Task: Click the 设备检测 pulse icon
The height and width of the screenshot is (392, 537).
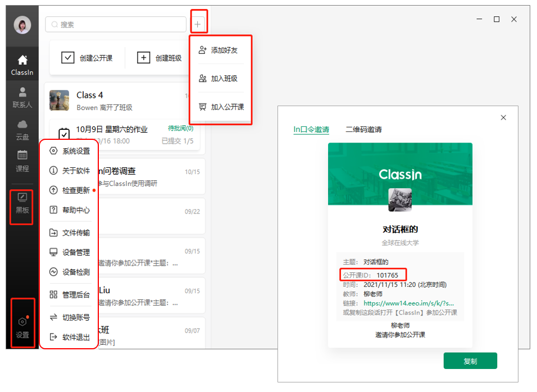Action: (53, 272)
